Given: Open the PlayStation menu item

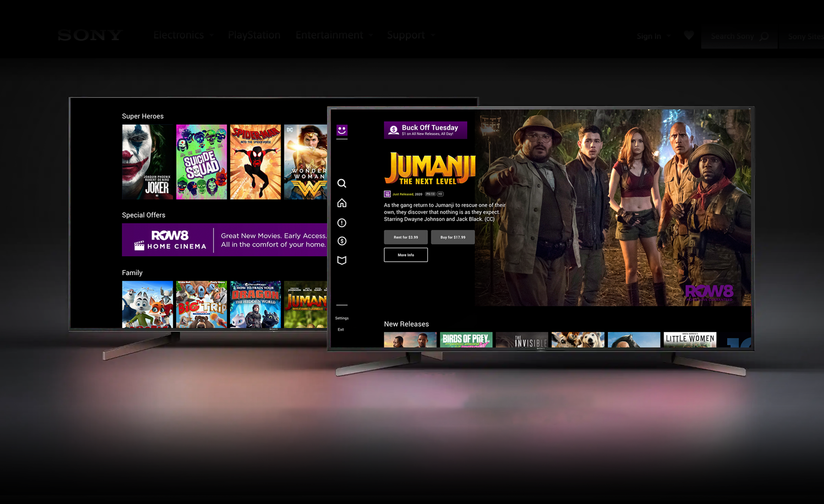Looking at the screenshot, I should click(x=254, y=35).
